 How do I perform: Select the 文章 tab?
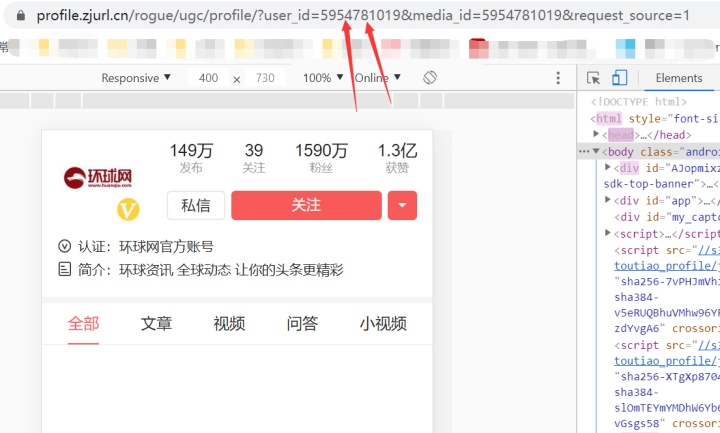(156, 324)
